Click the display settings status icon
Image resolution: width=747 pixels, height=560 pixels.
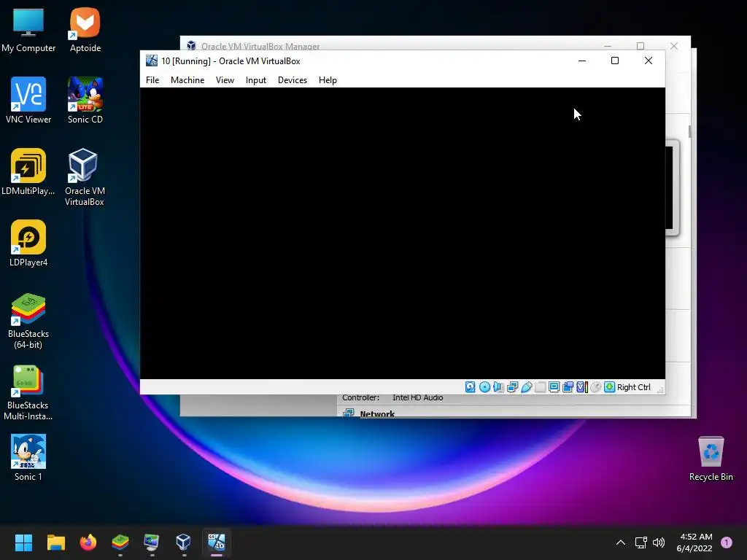554,387
